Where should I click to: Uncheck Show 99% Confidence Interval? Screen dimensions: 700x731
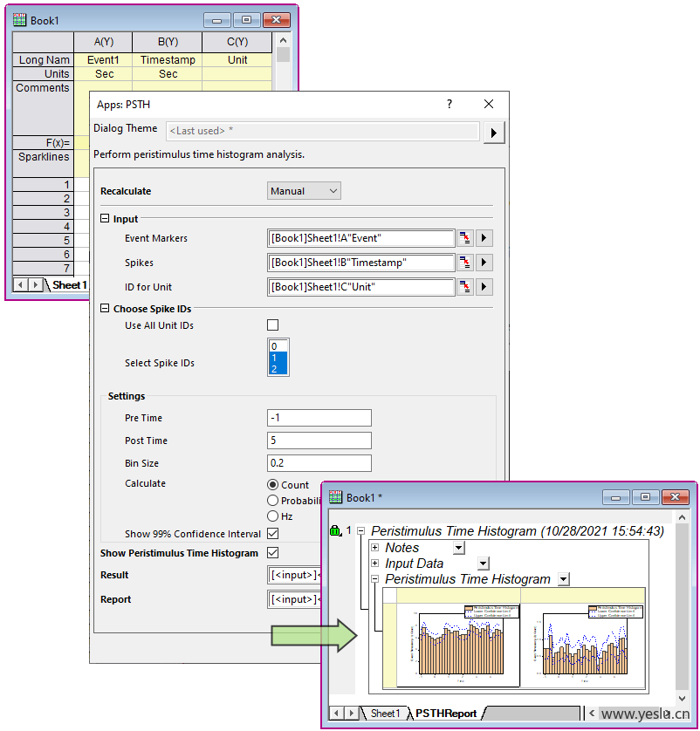[273, 534]
